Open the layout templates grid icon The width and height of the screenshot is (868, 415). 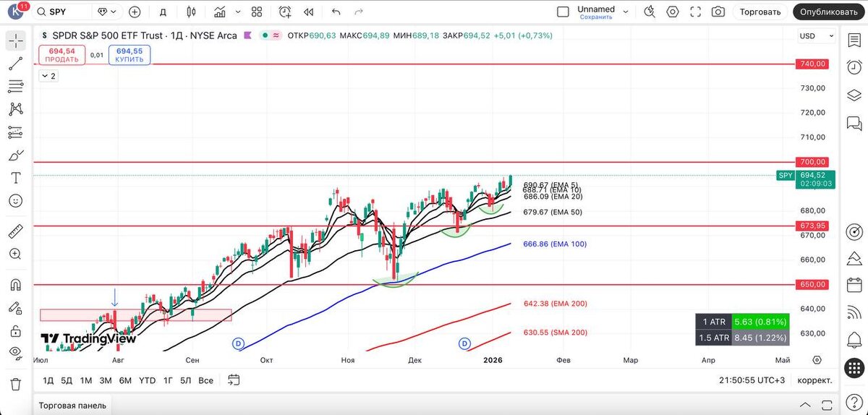[257, 12]
